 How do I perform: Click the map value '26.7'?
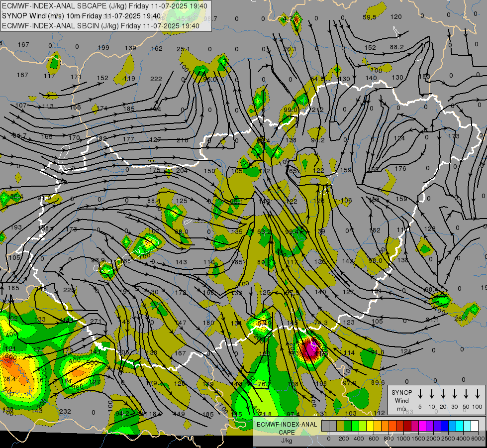pyautogui.click(x=461, y=319)
